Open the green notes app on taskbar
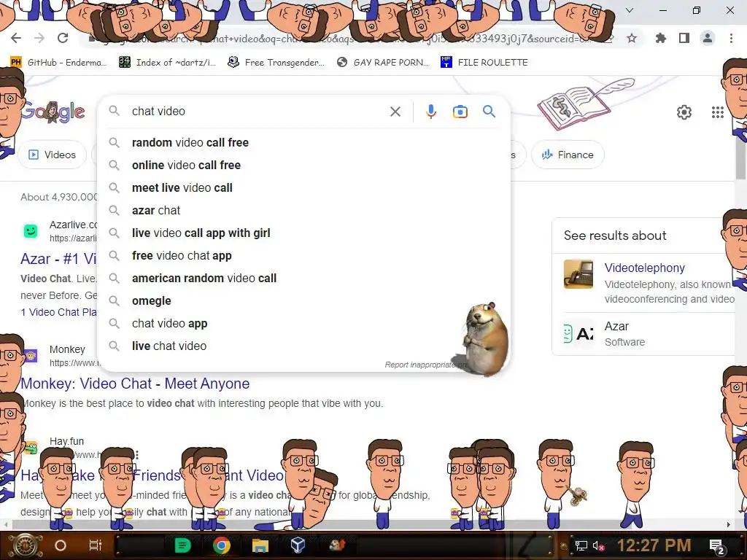The width and height of the screenshot is (747, 560). (x=182, y=545)
